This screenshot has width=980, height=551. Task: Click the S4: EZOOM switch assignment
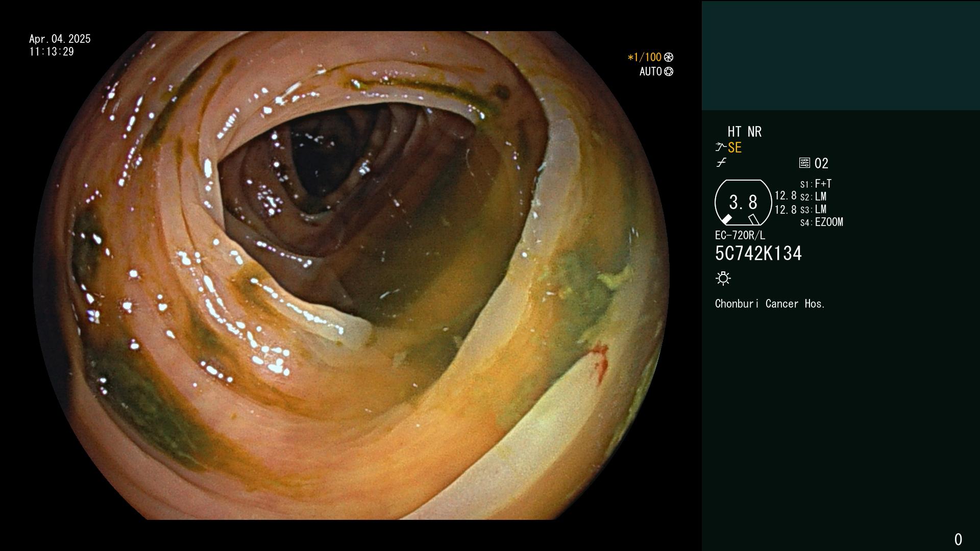pos(821,222)
